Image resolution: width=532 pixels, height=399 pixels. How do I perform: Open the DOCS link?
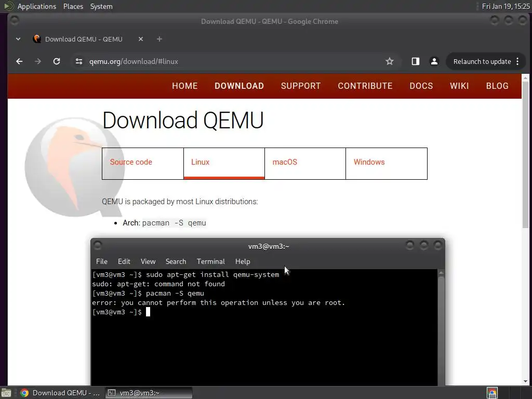click(x=421, y=86)
